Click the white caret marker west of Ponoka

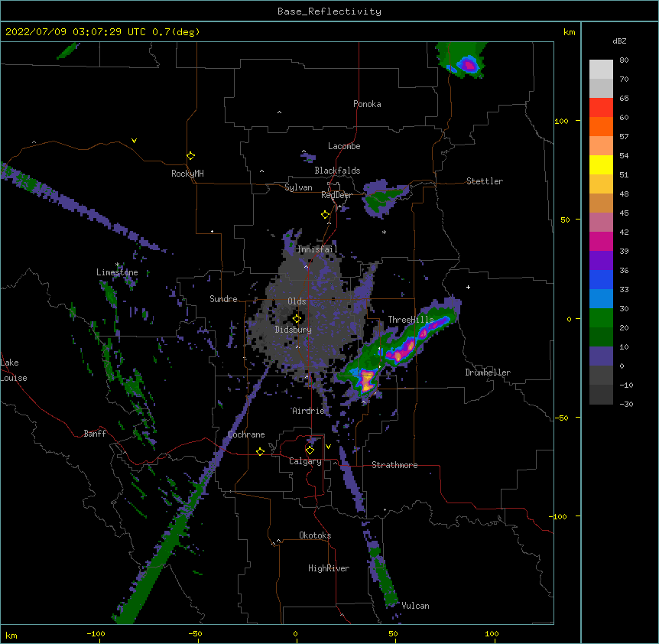(x=279, y=112)
